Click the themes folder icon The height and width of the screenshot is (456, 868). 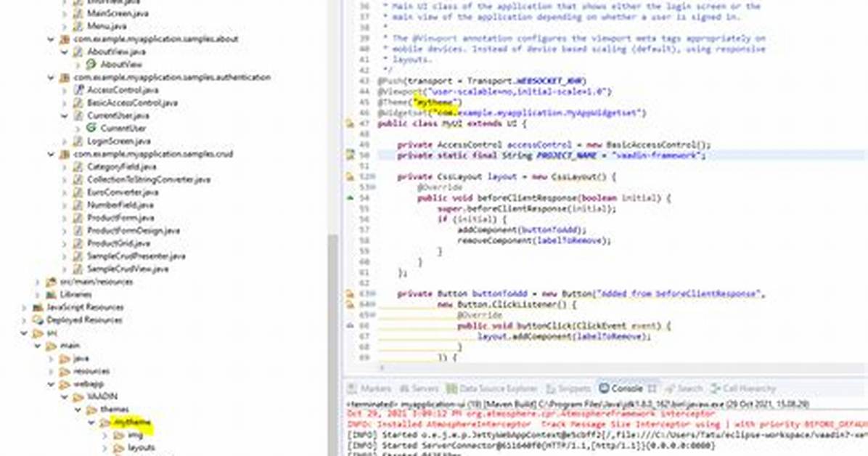click(91, 410)
